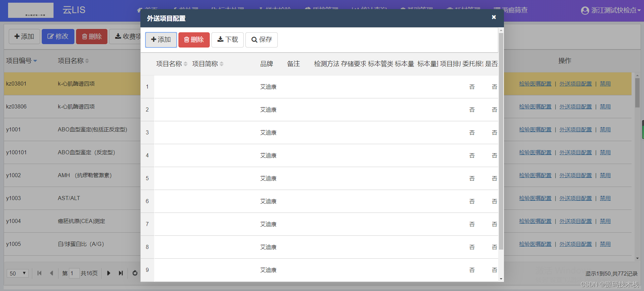Click the 操作 column header

(565, 61)
